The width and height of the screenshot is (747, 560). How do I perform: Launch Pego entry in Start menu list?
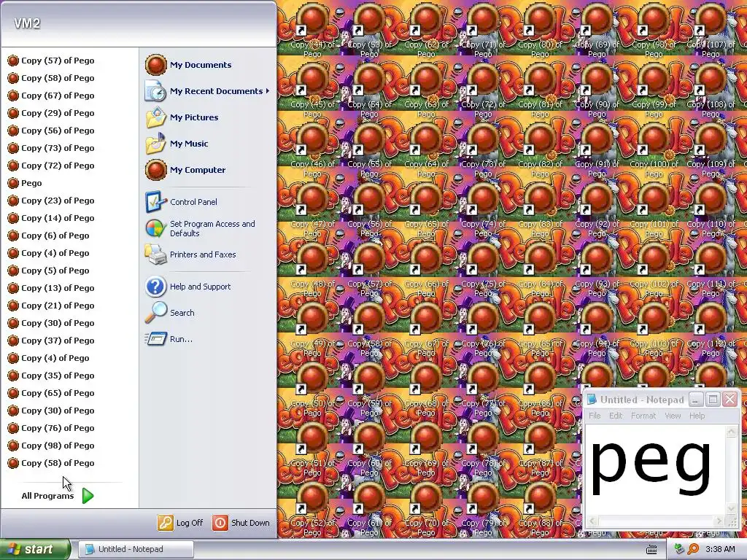pyautogui.click(x=25, y=183)
